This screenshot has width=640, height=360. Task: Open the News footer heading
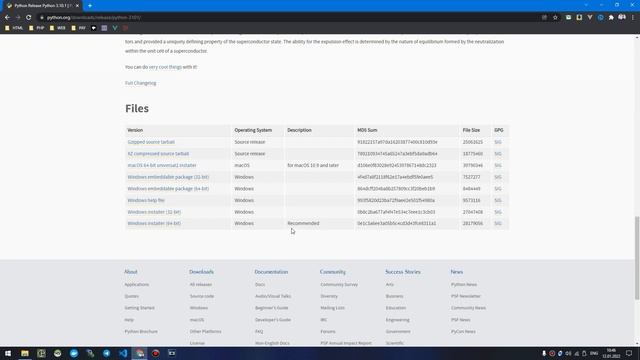[x=457, y=272]
